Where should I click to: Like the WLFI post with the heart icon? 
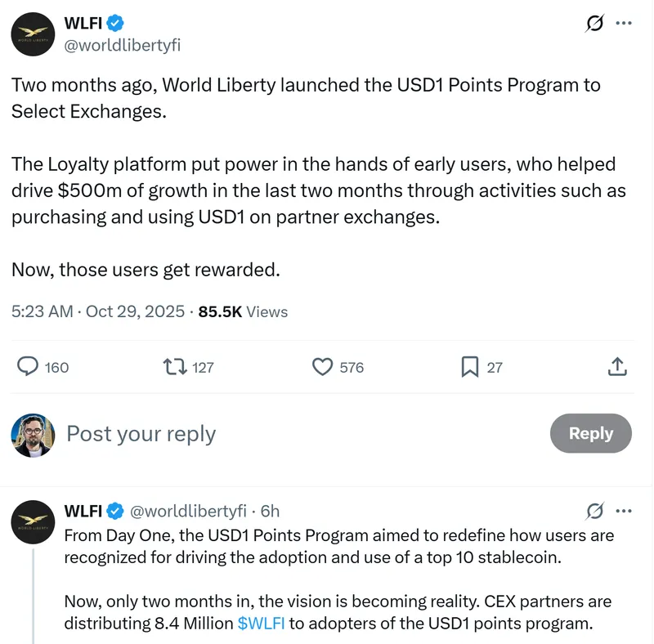coord(320,367)
